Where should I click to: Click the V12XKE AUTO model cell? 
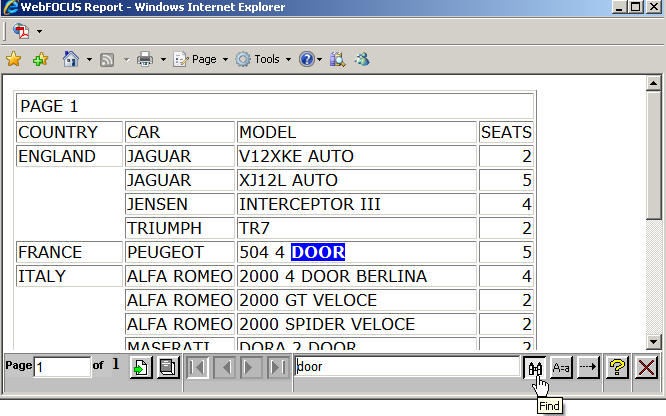[x=357, y=156]
